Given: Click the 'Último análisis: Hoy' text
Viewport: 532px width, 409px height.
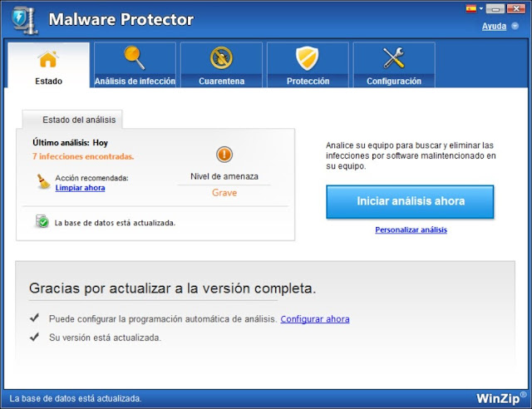Looking at the screenshot, I should click(x=70, y=142).
